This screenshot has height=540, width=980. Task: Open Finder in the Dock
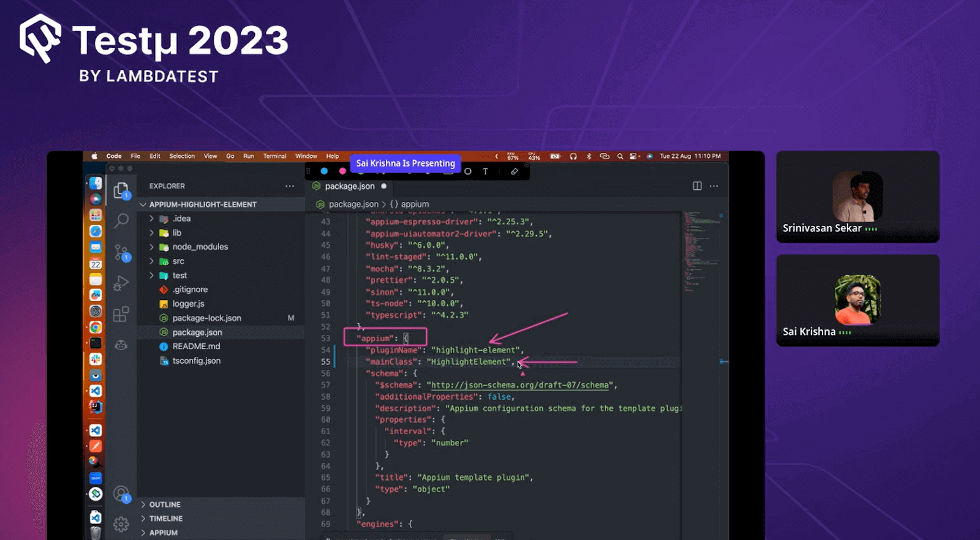(x=96, y=183)
